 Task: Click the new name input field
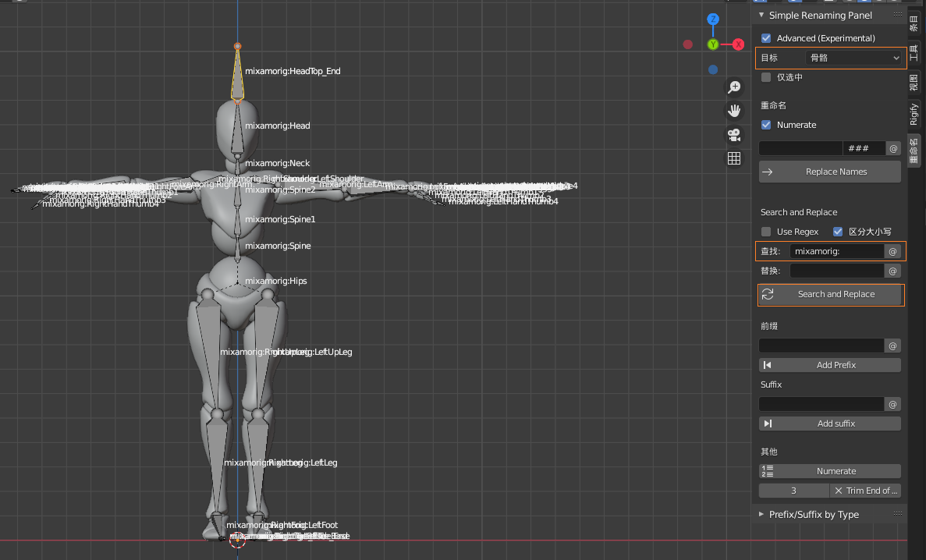(801, 148)
